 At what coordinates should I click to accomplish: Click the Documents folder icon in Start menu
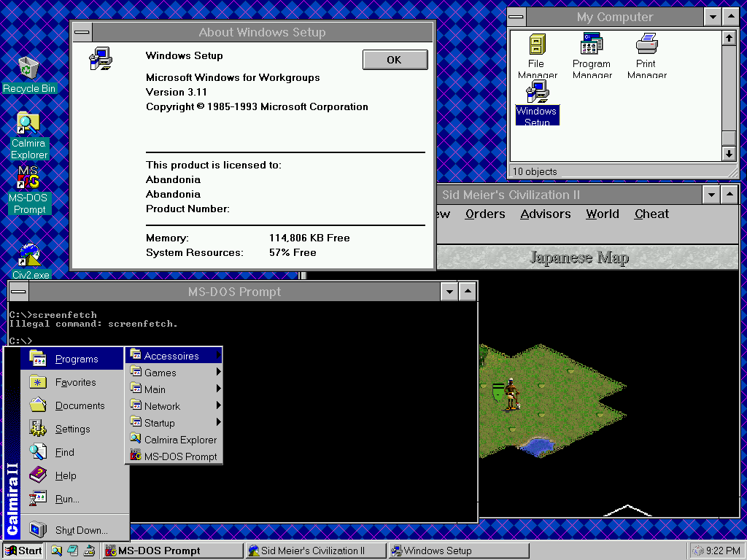(38, 405)
